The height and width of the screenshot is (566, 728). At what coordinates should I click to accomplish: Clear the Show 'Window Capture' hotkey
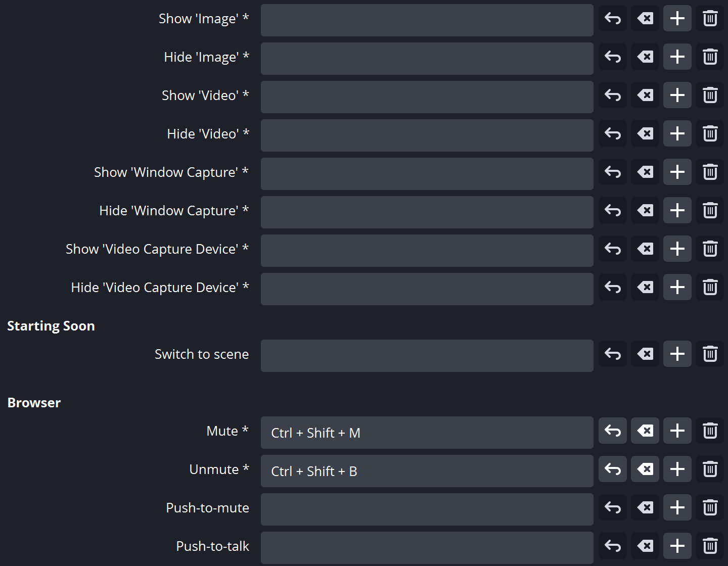[645, 172]
